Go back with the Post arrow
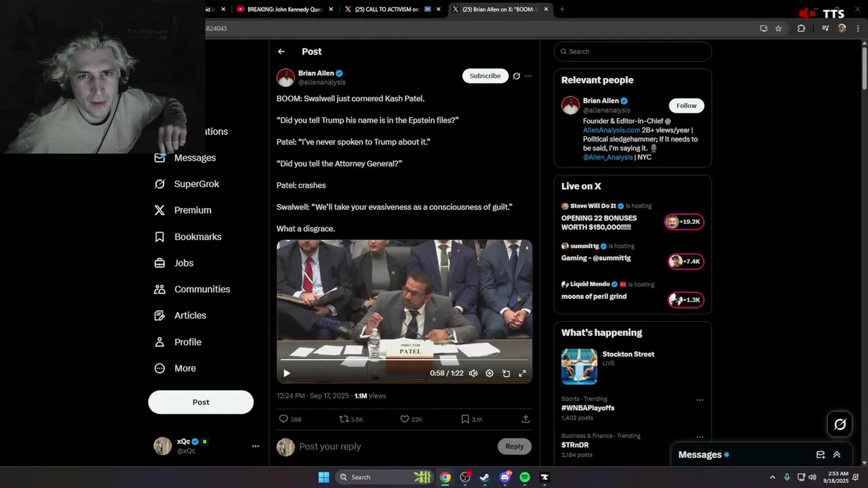868x488 pixels. coord(281,52)
